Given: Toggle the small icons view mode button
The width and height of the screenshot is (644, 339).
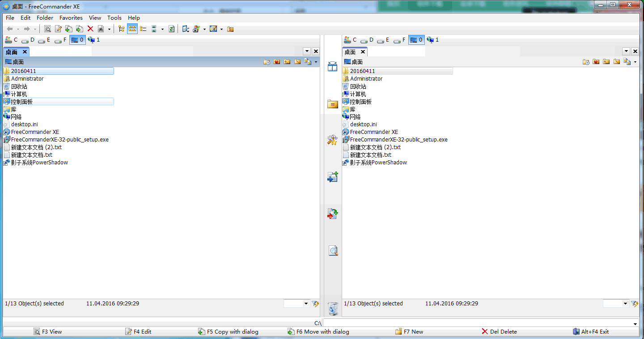Looking at the screenshot, I should (x=132, y=29).
